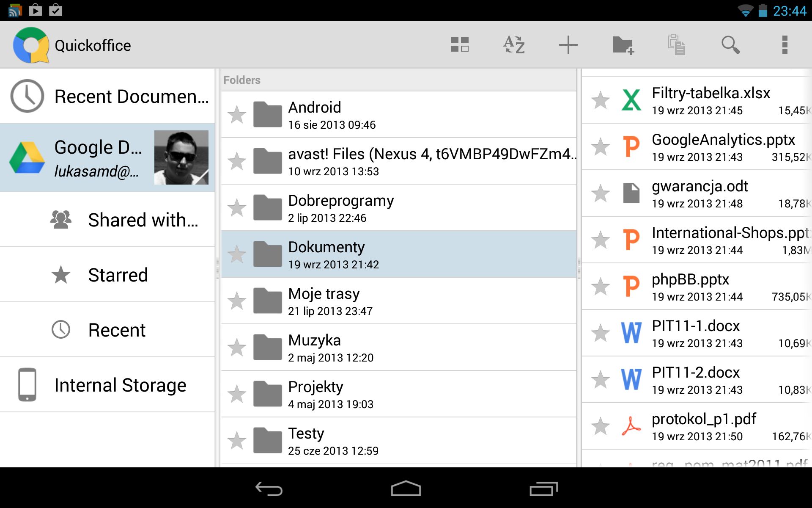Open the Android folder
This screenshot has width=812, height=508.
pos(399,115)
